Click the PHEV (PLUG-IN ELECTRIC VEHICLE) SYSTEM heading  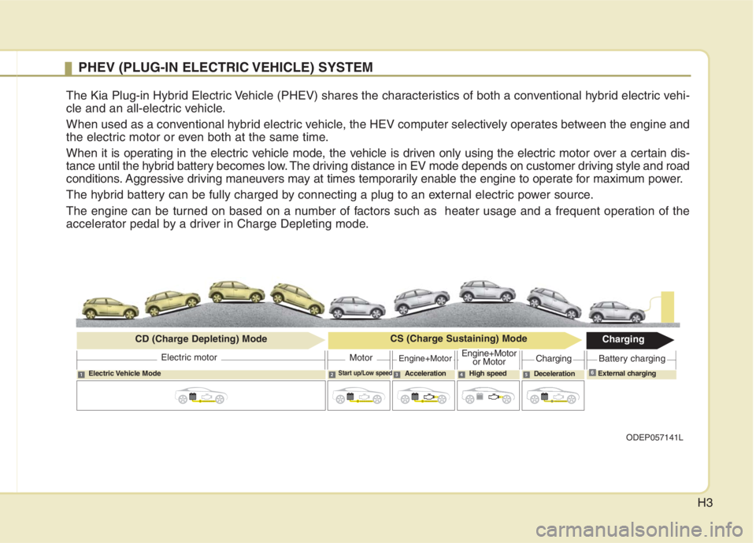point(225,67)
